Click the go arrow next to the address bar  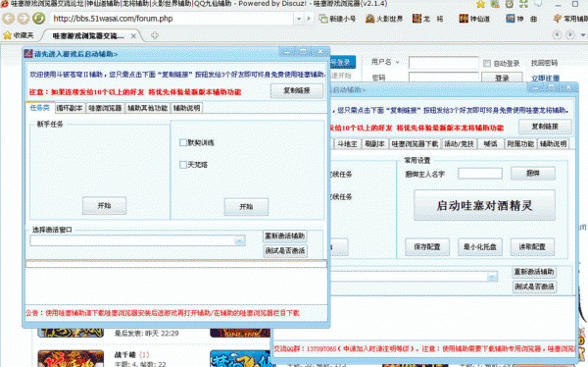pyautogui.click(x=309, y=18)
